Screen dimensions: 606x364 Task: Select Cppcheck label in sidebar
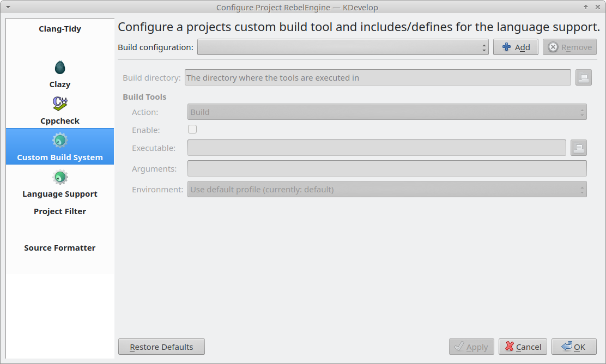[60, 121]
